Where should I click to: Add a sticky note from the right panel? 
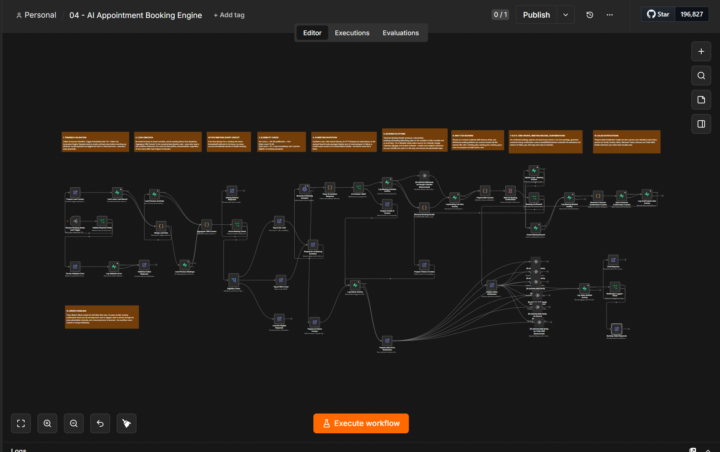pos(701,100)
